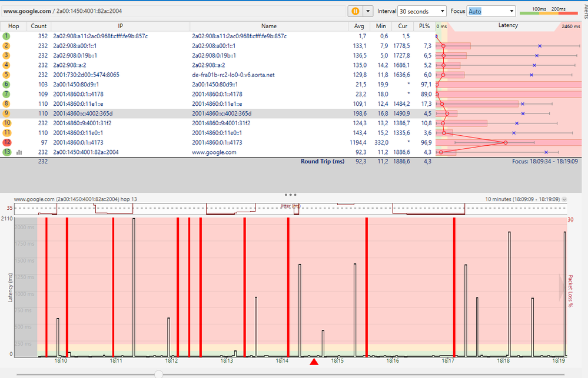588x378 pixels.
Task: Select hop 5 orange circle icon
Action: point(6,75)
